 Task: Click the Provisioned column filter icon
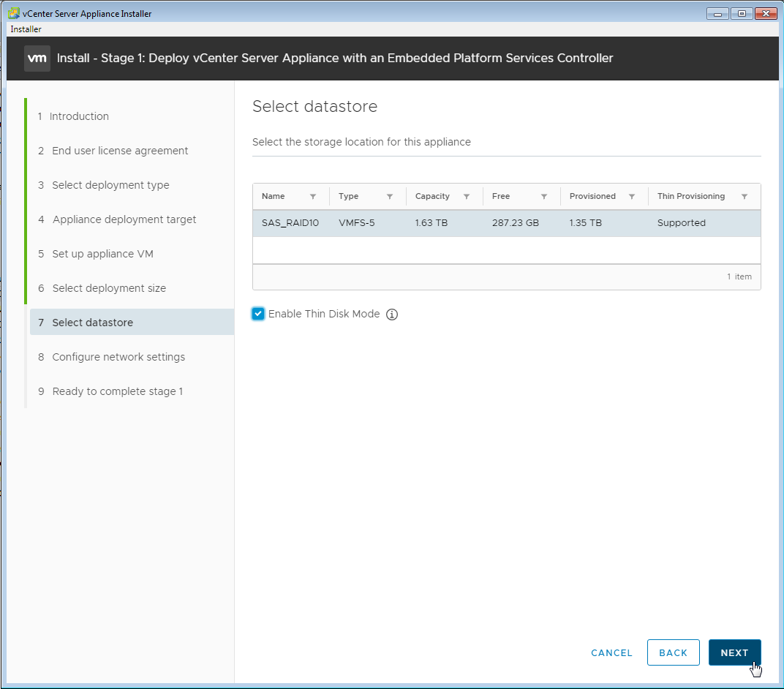(632, 197)
